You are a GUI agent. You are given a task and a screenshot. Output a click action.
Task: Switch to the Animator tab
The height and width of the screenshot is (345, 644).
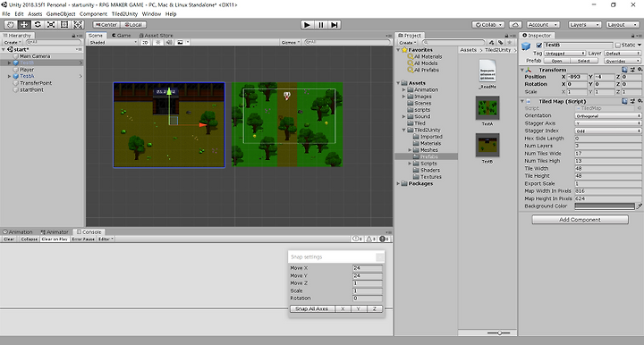[55, 231]
